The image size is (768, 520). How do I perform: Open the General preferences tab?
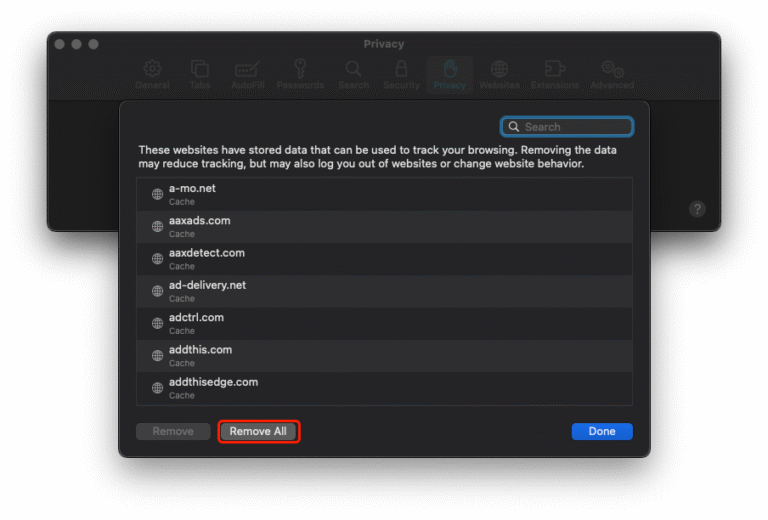click(x=152, y=75)
